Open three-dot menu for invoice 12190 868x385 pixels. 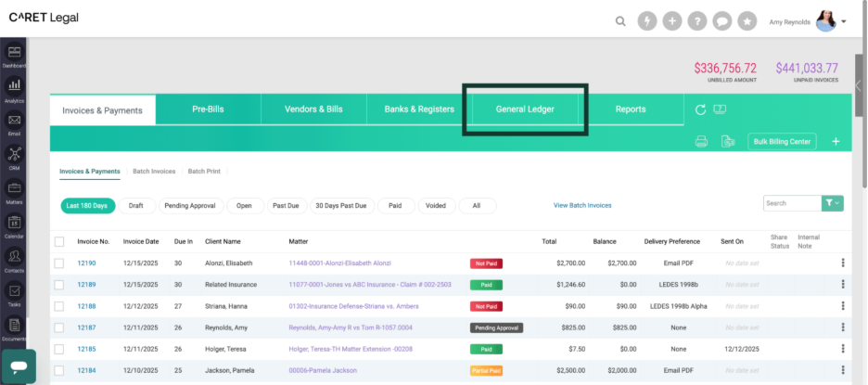click(843, 263)
